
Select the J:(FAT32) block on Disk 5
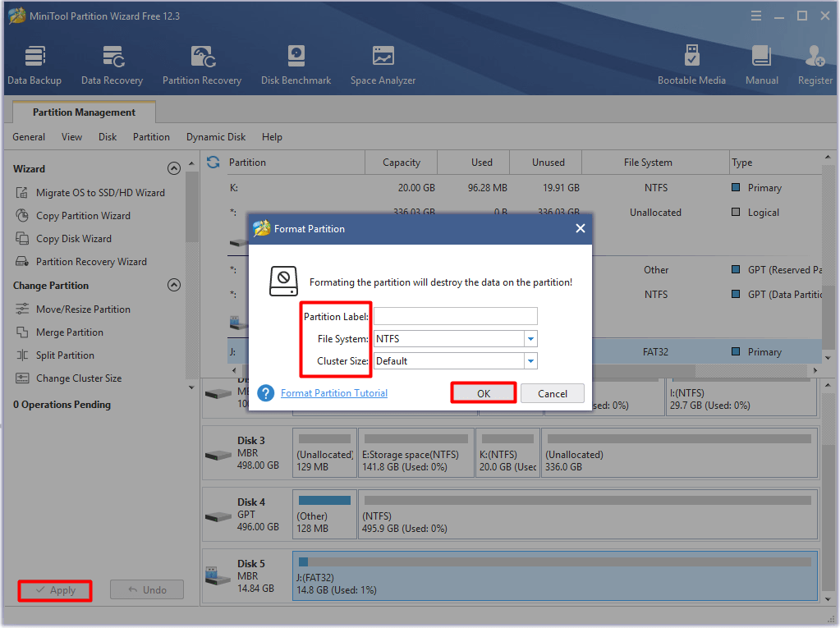[x=555, y=575]
